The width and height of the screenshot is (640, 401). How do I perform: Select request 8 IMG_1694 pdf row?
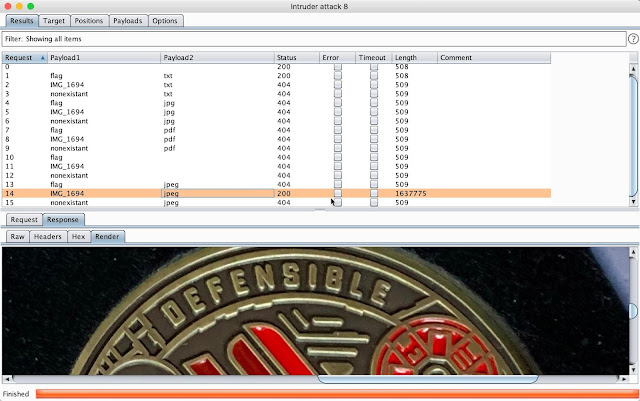point(276,139)
